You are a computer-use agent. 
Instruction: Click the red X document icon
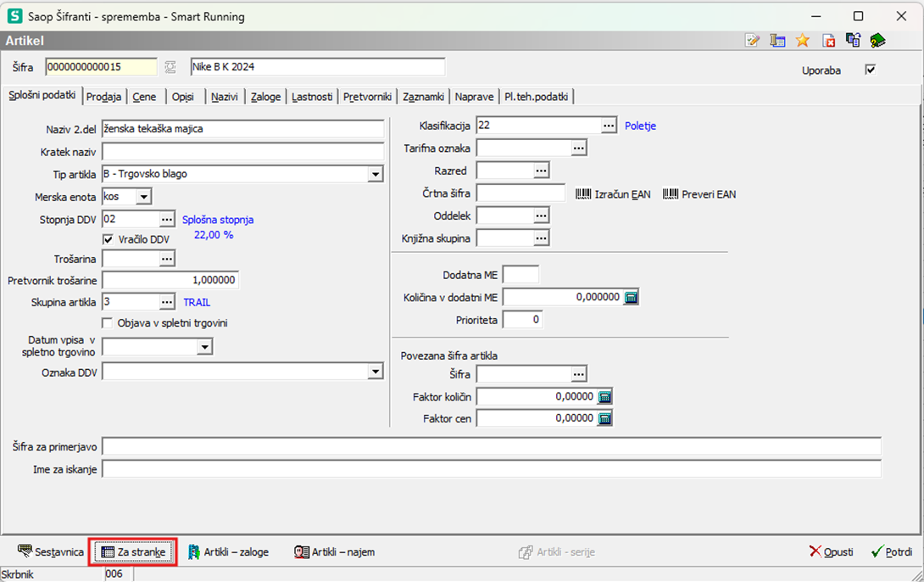coord(828,40)
